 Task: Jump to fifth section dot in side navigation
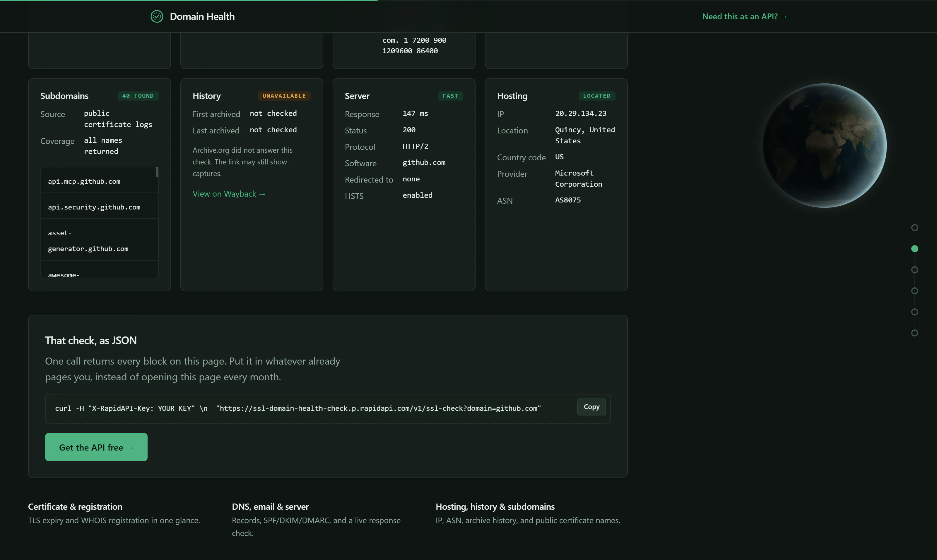pyautogui.click(x=914, y=312)
